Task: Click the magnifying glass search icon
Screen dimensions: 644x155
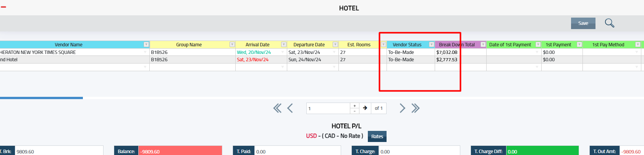Action: pos(610,23)
